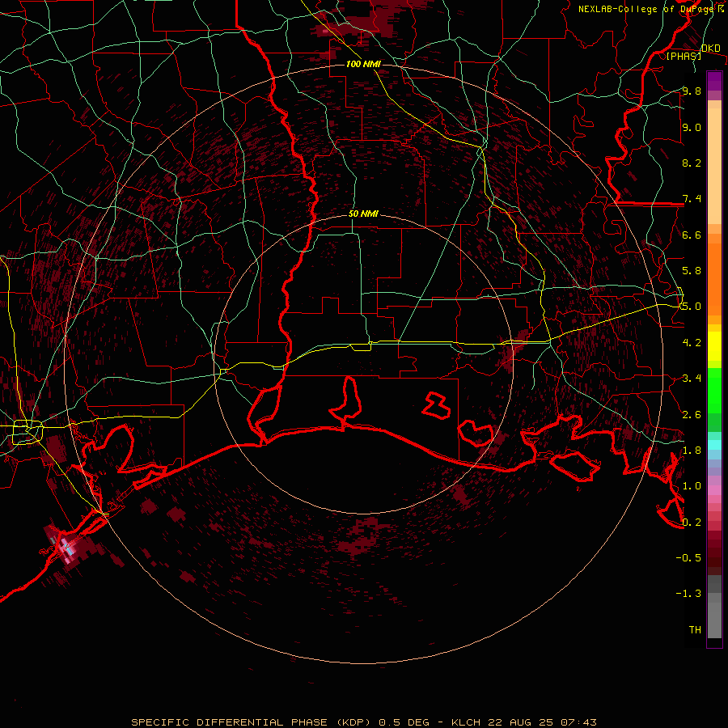Click the "TH" threshold label on the scale

(695, 630)
